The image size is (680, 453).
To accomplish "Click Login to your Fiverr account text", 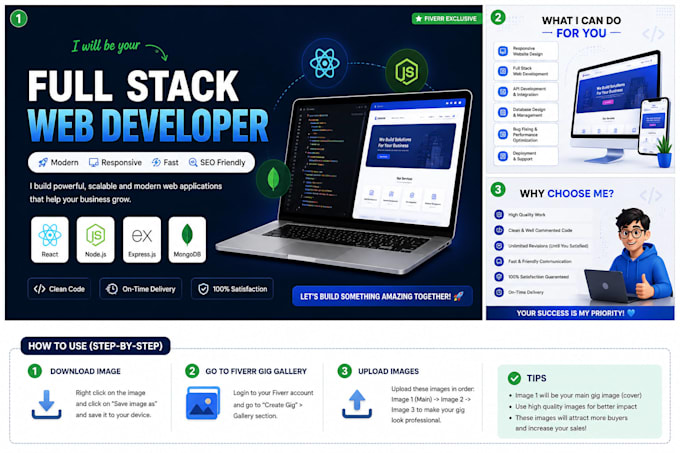I will [273, 404].
